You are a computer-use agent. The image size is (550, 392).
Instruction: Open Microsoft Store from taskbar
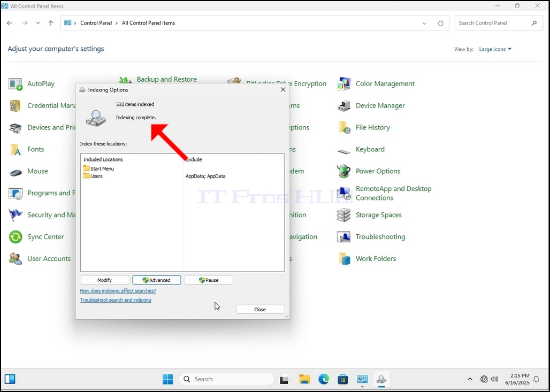point(343,379)
